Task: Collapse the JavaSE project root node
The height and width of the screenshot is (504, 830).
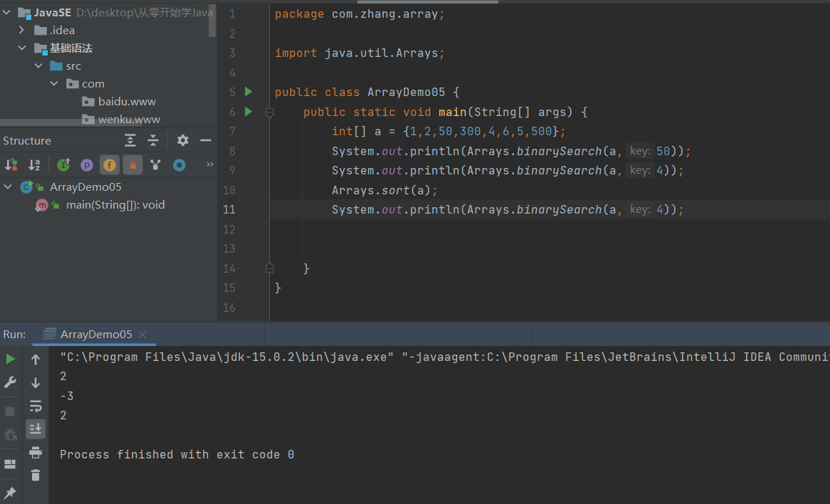Action: tap(7, 11)
